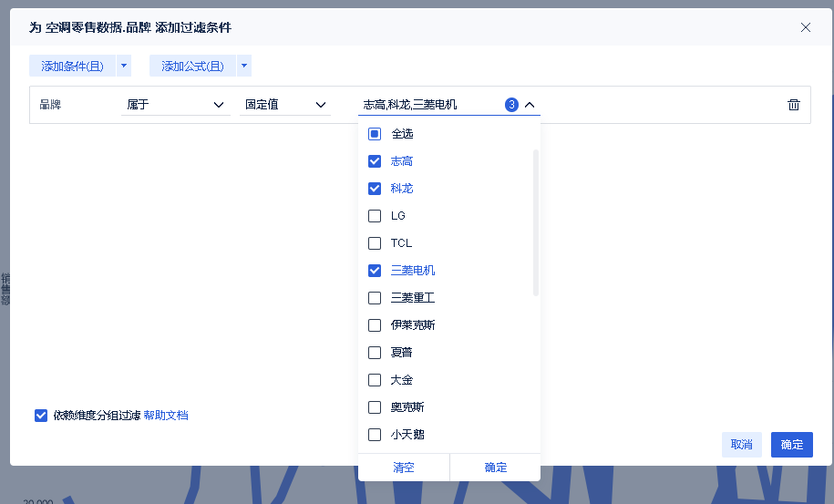Uncheck the 科龙 brand checkbox
The height and width of the screenshot is (504, 834).
pos(375,189)
